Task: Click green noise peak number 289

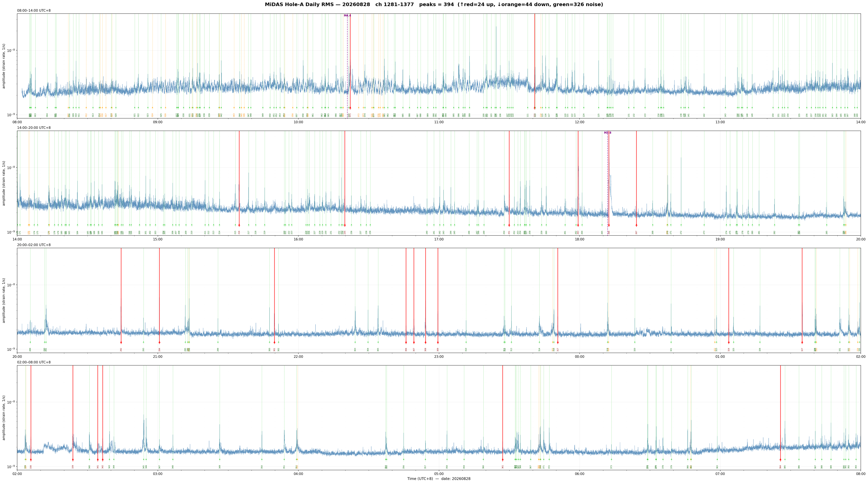Action: click(30, 350)
